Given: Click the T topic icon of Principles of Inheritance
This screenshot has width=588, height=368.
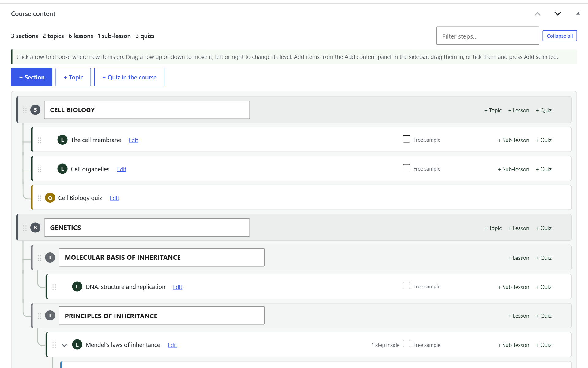Looking at the screenshot, I should coord(50,316).
